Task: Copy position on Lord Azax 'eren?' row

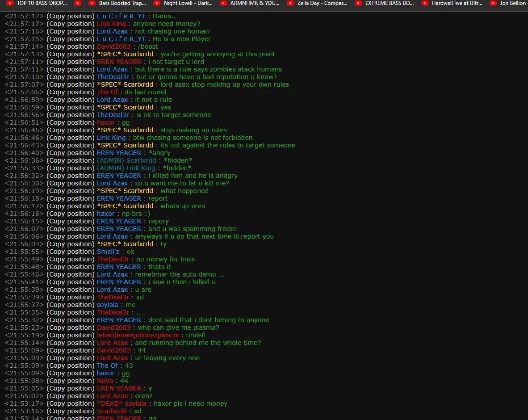Action: click(71, 396)
